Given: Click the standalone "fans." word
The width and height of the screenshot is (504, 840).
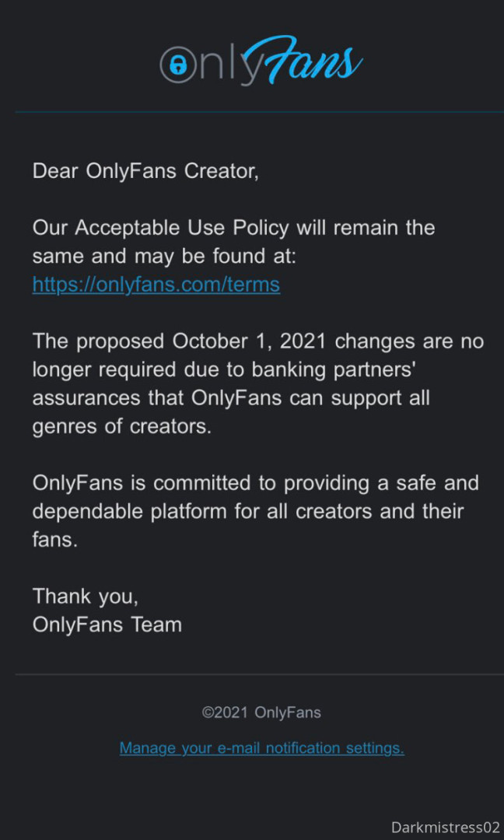Looking at the screenshot, I should pyautogui.click(x=55, y=539).
